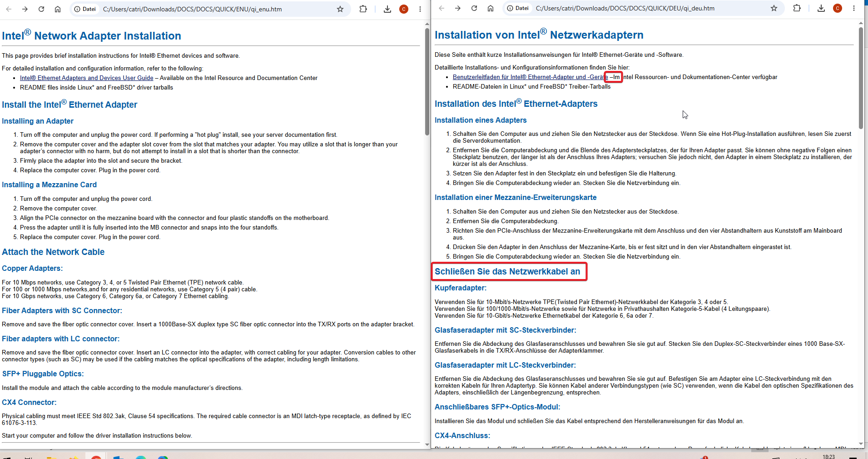Bookmark the German qi_deu.htm page with the star
868x459 pixels.
pos(774,8)
